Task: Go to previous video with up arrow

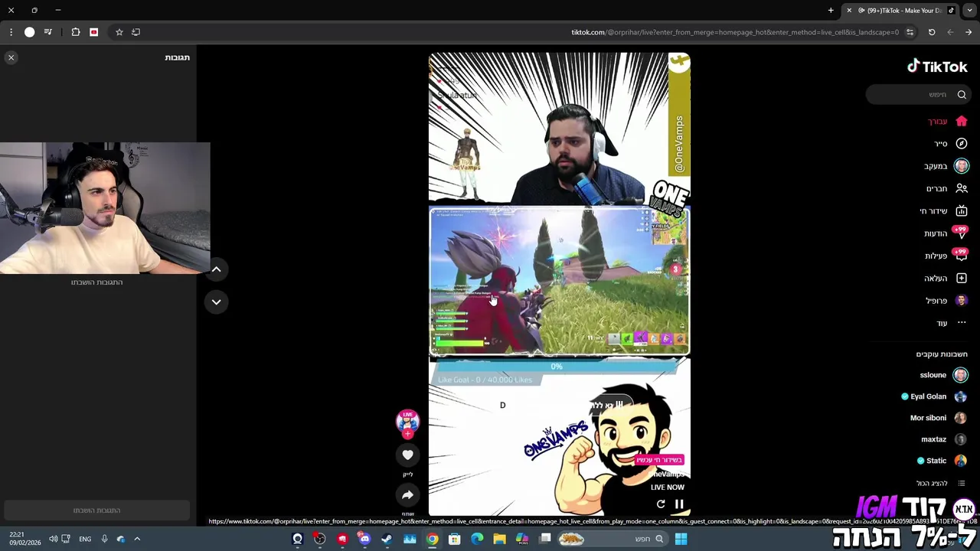Action: pos(216,269)
